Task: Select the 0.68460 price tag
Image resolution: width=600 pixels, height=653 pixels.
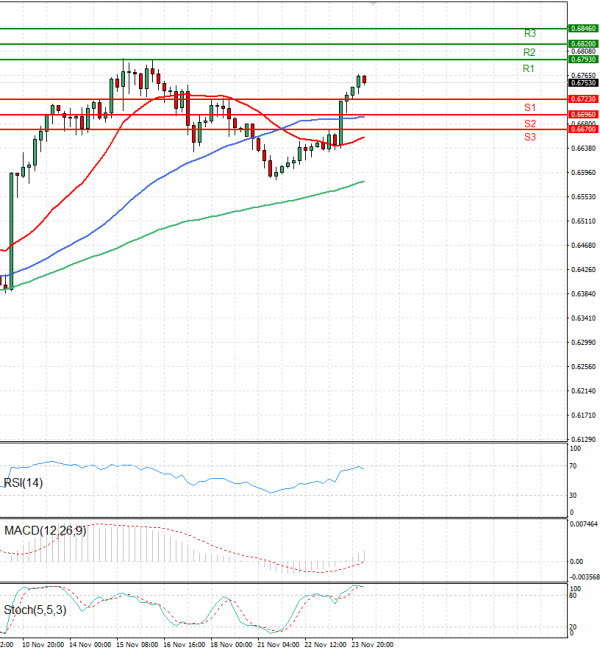Action: click(583, 28)
